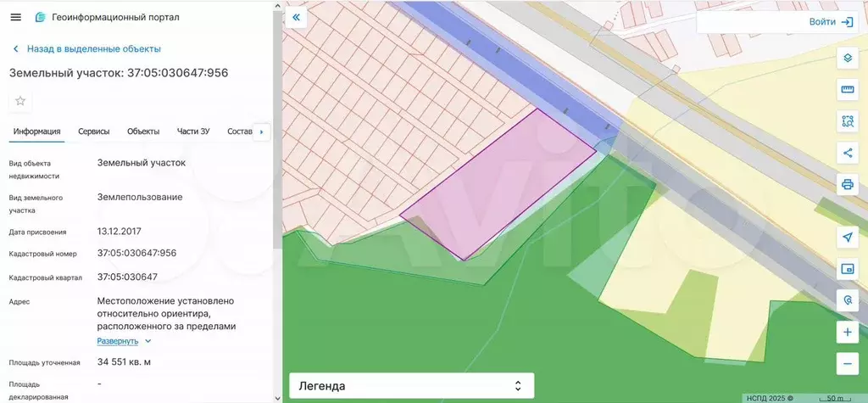Open the hamburger menu
Viewport: 868px width, 403px height.
(15, 17)
